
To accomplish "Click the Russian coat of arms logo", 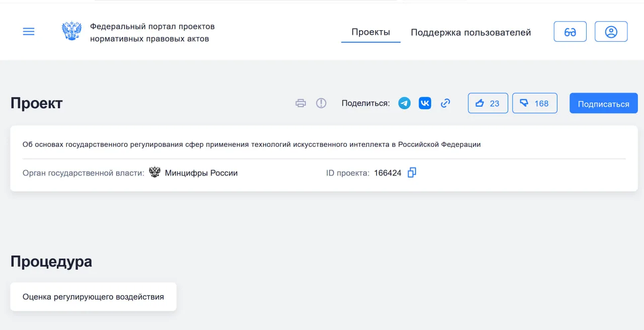I will (71, 31).
